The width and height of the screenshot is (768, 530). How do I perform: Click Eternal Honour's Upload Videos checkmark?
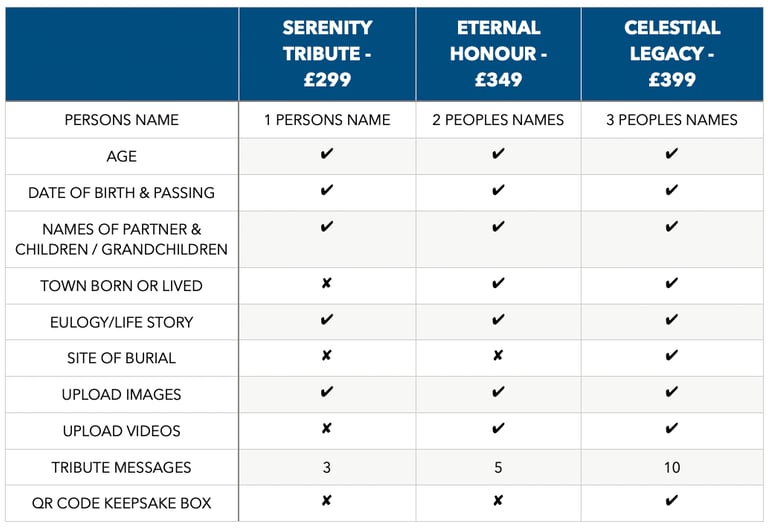pyautogui.click(x=498, y=428)
